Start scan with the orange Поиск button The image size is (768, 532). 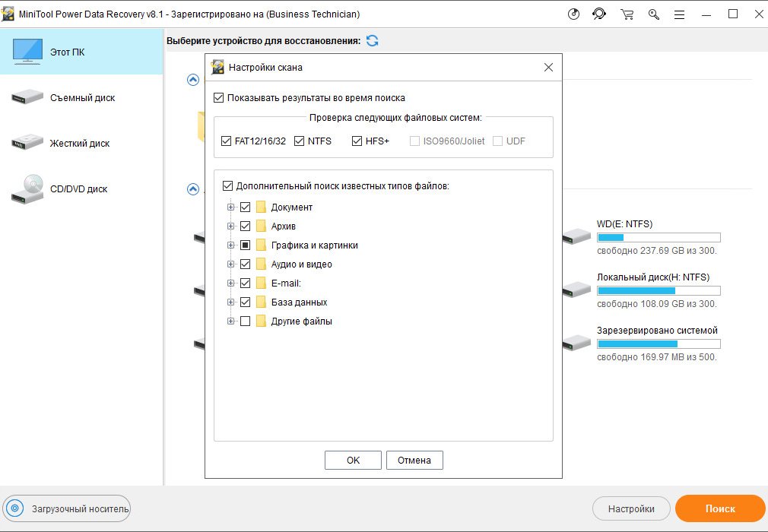point(720,508)
